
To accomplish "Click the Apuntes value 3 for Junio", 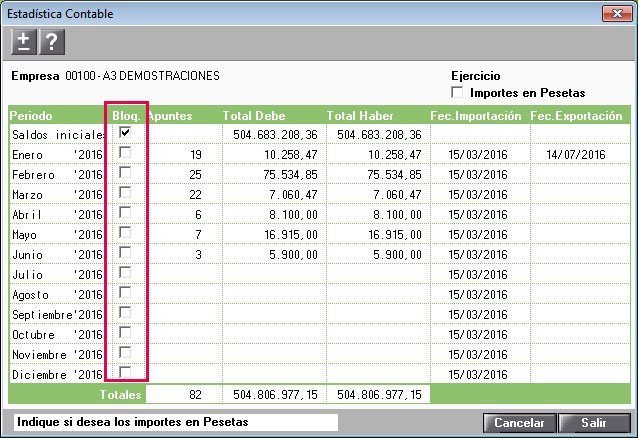I will click(198, 255).
